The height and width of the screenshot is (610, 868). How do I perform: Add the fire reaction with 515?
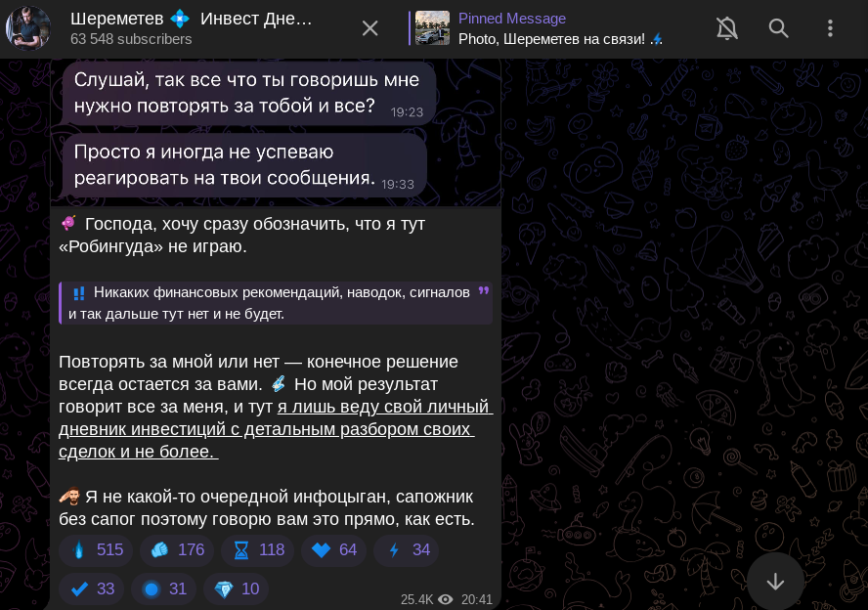tap(96, 549)
